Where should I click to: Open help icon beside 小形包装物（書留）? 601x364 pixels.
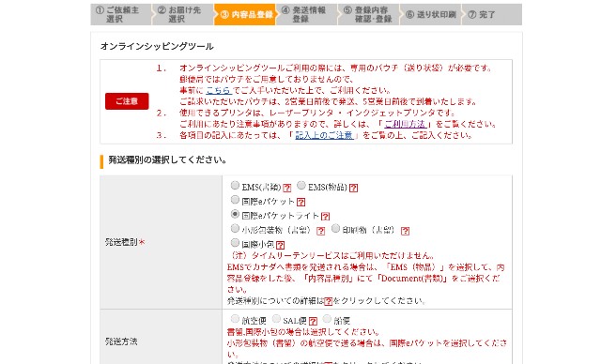tap(321, 231)
